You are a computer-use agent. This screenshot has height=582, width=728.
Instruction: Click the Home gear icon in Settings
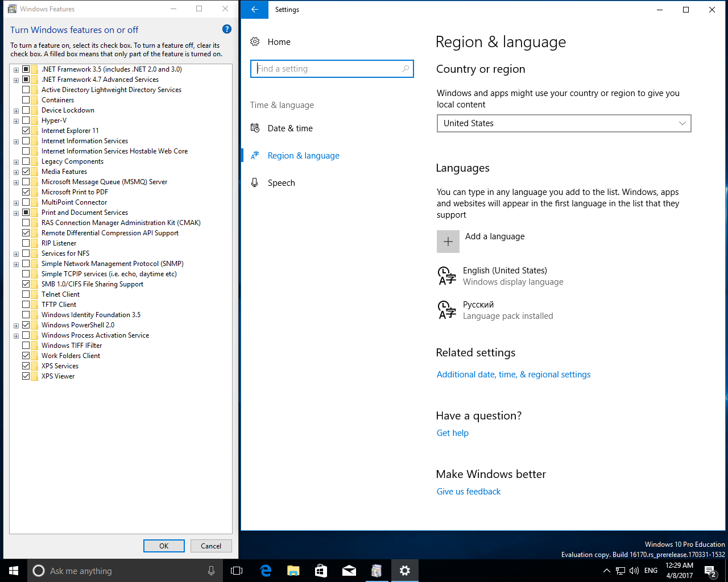tap(255, 41)
